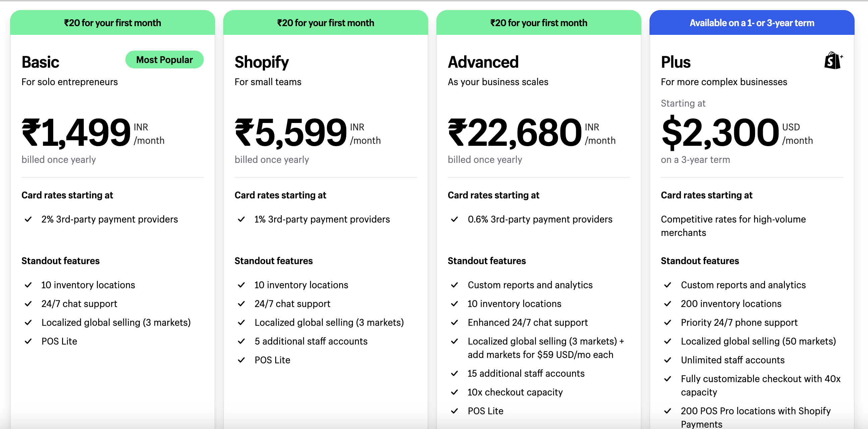Expand Card rates starting at under Plus
868x429 pixels.
coord(706,195)
